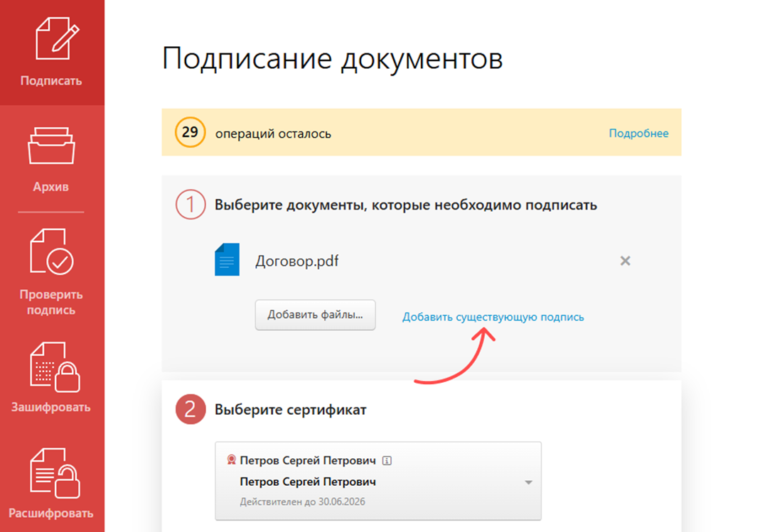The height and width of the screenshot is (532, 782).
Task: Click the blue Договор.pdf file icon
Action: coord(227,260)
